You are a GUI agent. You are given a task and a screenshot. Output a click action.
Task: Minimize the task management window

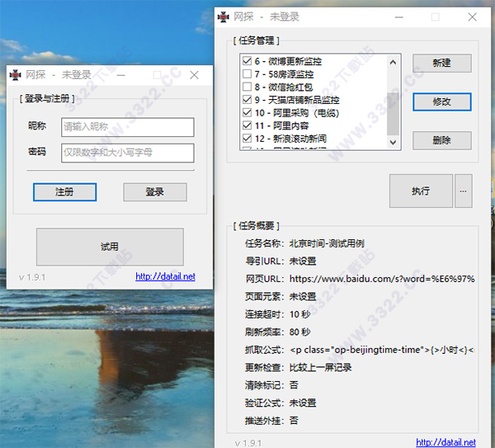[399, 17]
